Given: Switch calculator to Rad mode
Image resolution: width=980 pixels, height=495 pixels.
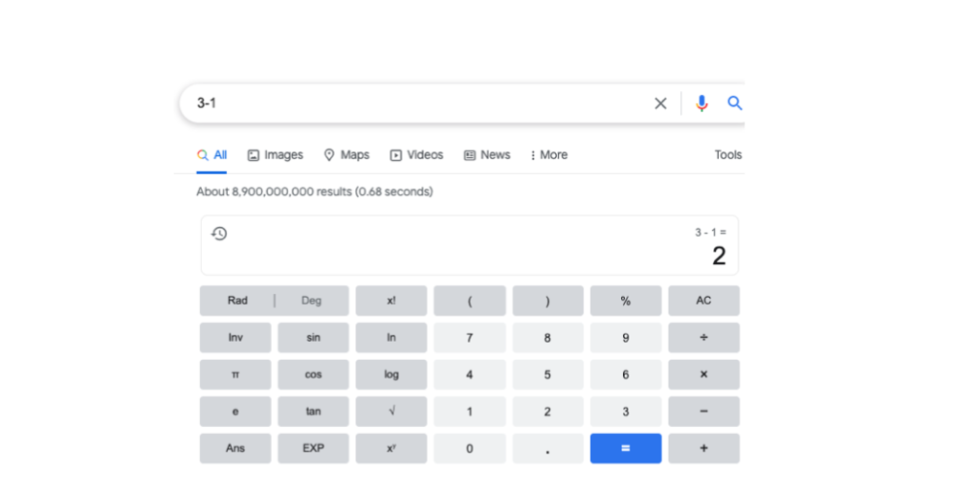Looking at the screenshot, I should click(x=237, y=301).
